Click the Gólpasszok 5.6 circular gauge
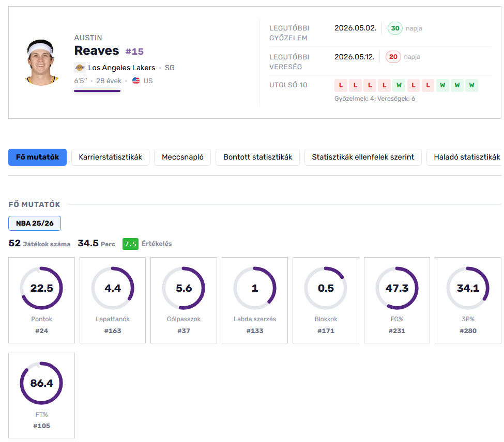Screen dimensions: 504x442 184,288
